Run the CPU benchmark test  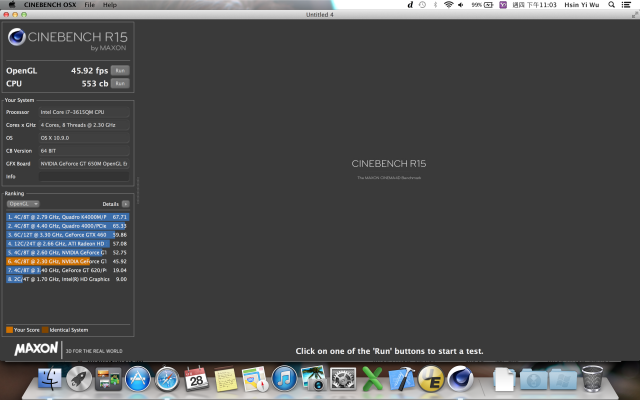tap(120, 83)
